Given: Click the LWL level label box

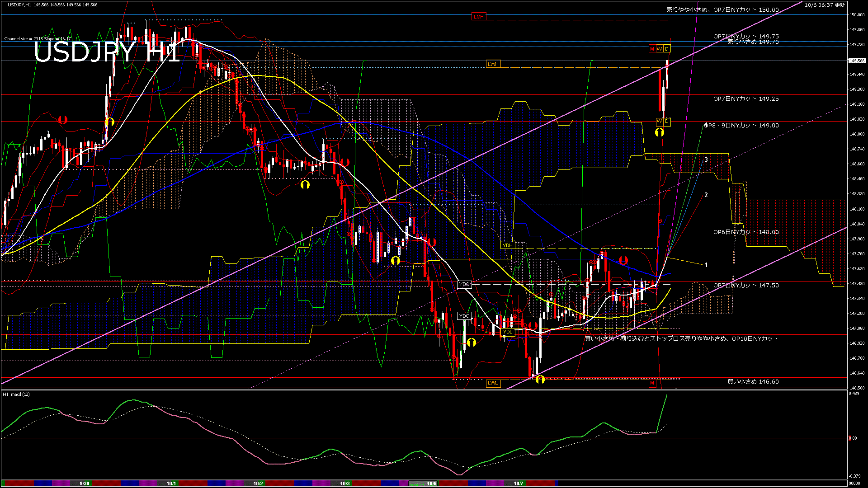Looking at the screenshot, I should tap(493, 383).
